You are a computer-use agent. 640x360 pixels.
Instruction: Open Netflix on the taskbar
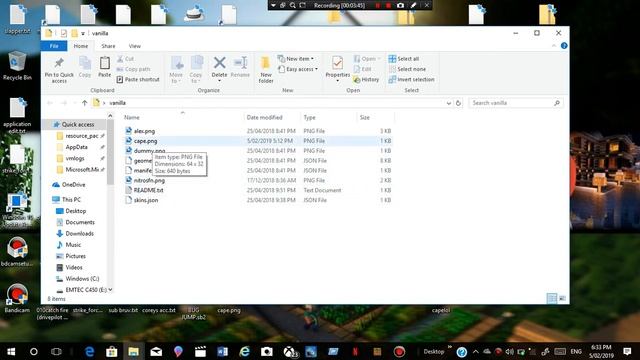355,351
